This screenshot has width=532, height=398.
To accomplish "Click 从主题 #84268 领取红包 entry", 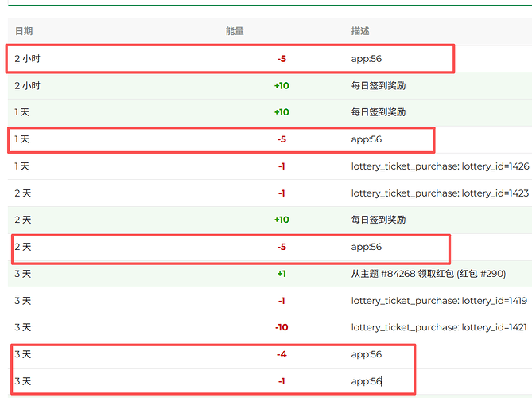I will [429, 274].
